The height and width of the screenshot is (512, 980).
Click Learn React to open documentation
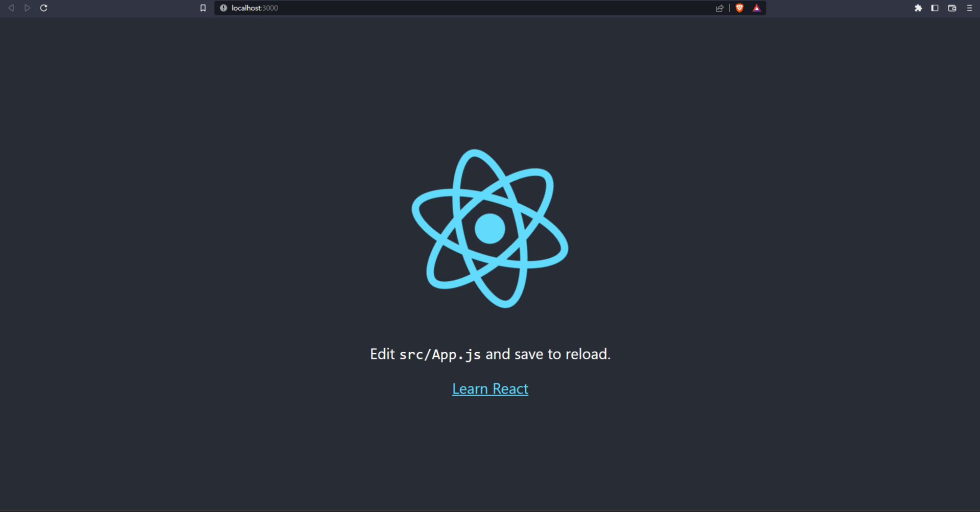[x=489, y=388]
